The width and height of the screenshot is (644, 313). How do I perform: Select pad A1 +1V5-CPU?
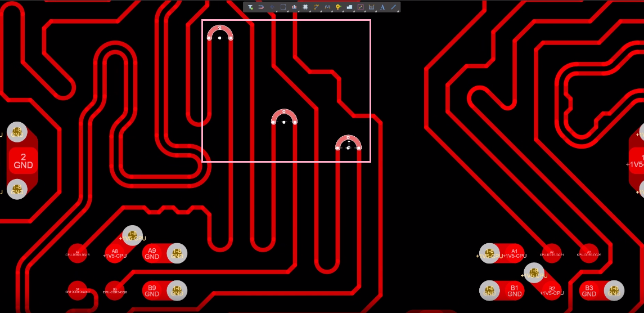[514, 253]
